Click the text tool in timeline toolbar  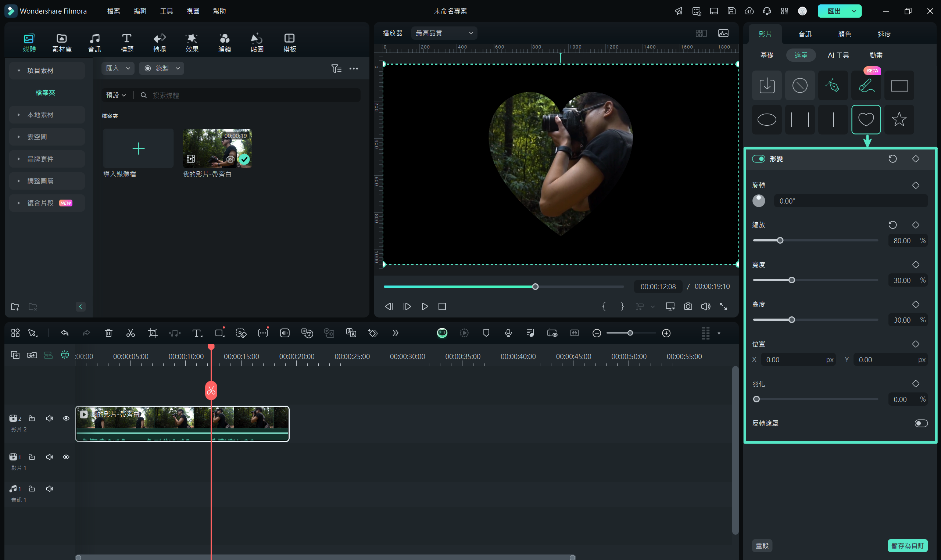coord(197,333)
